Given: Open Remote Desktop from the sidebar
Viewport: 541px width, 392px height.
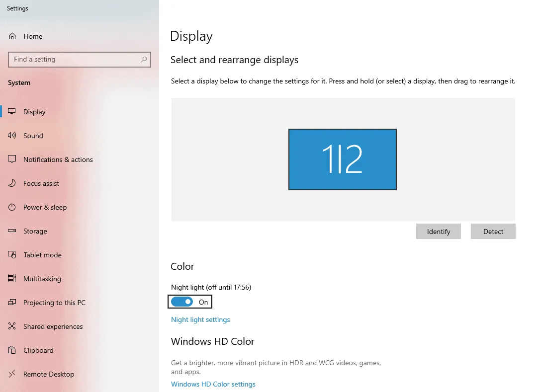Looking at the screenshot, I should (x=11, y=374).
